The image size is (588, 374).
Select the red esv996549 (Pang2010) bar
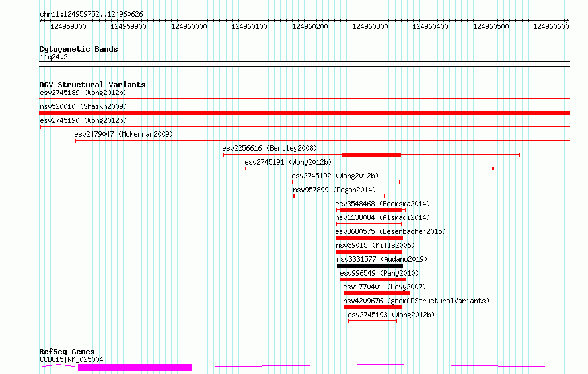(x=373, y=280)
